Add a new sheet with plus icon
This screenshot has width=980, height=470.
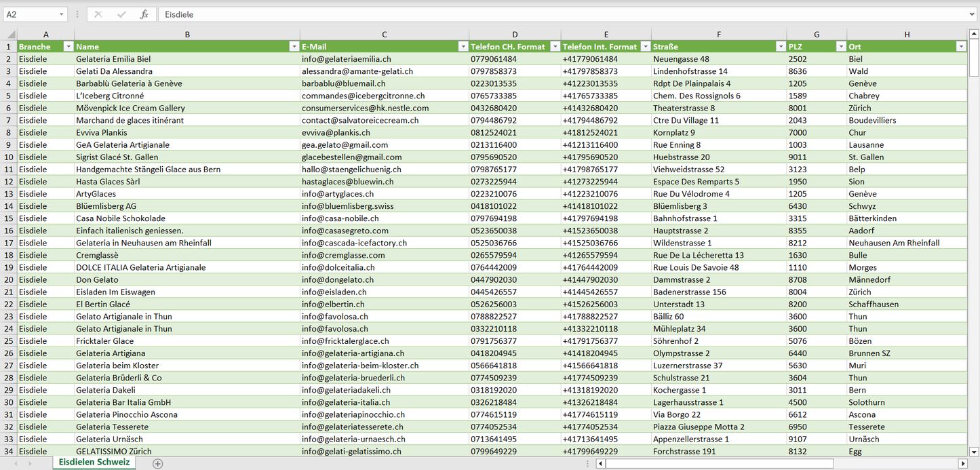pyautogui.click(x=157, y=463)
